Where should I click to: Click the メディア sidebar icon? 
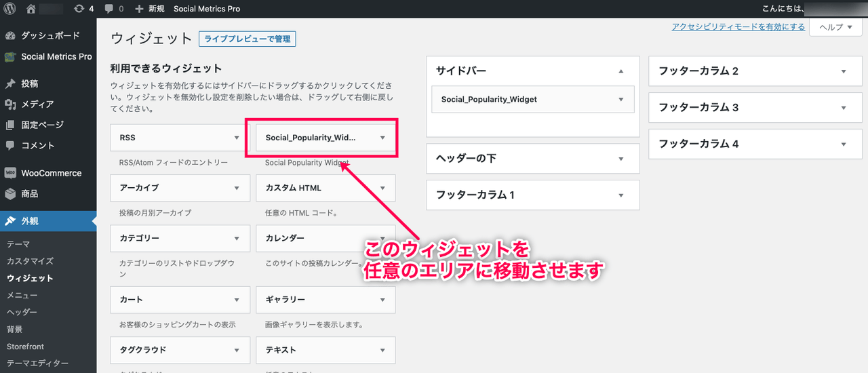pyautogui.click(x=10, y=104)
